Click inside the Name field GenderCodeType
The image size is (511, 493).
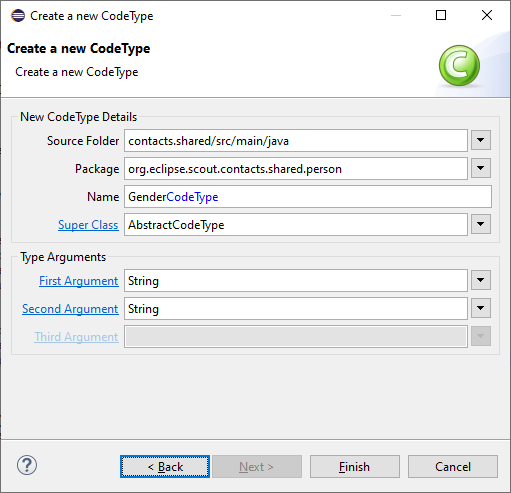308,197
